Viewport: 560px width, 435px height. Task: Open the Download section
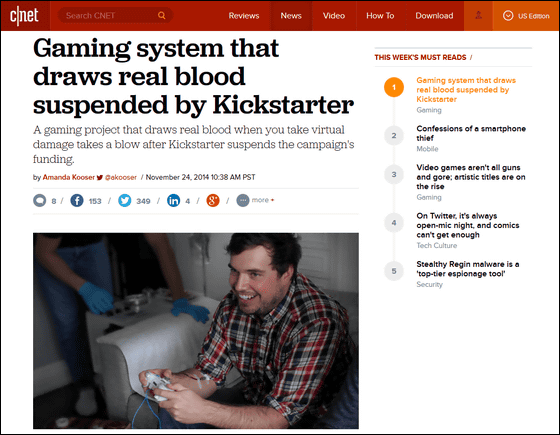point(434,16)
